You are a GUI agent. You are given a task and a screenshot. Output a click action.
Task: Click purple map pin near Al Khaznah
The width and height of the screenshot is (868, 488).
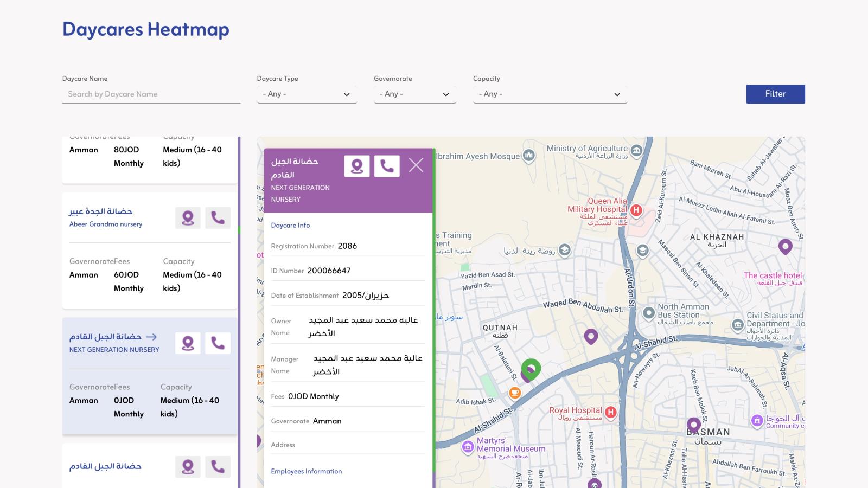click(785, 247)
